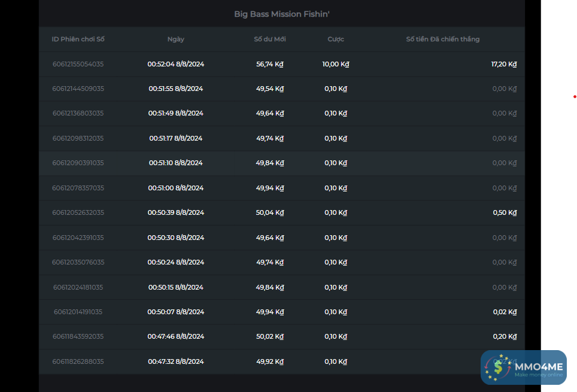Click the Số dư Mới column header
Image resolution: width=577 pixels, height=392 pixels.
[x=270, y=39]
